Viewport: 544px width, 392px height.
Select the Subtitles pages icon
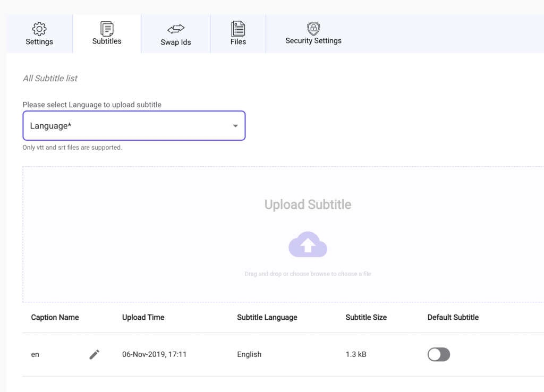[x=106, y=29]
